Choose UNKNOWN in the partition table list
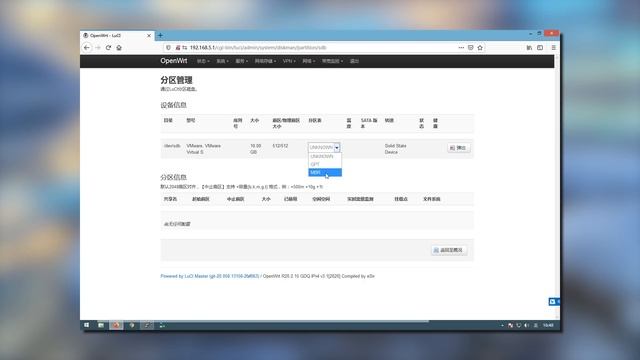 (325, 156)
